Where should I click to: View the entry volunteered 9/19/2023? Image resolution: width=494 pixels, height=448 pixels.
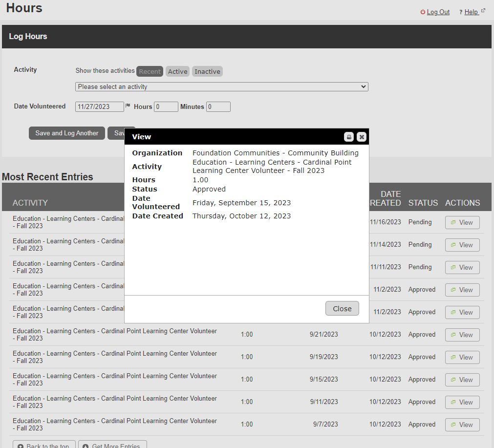[x=462, y=357]
